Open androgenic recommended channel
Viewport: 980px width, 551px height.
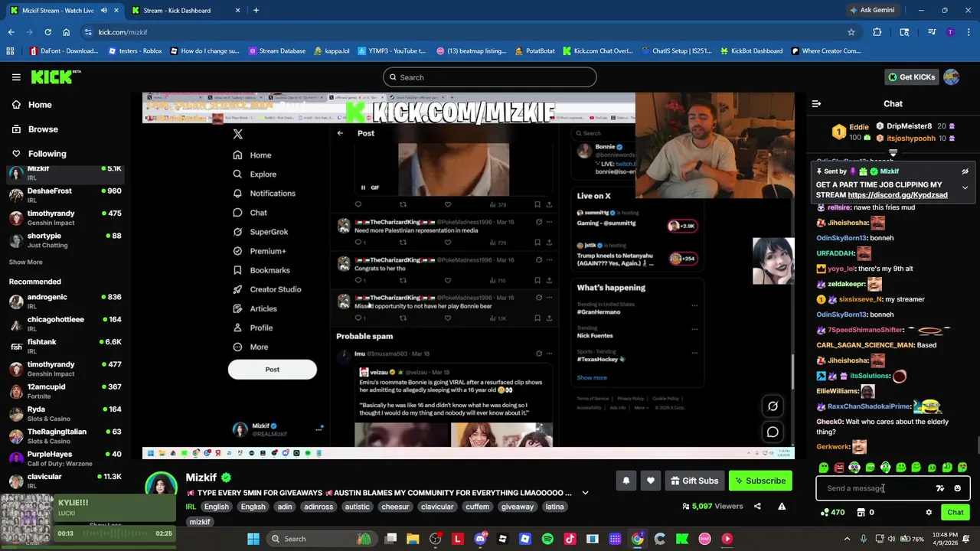(65, 301)
